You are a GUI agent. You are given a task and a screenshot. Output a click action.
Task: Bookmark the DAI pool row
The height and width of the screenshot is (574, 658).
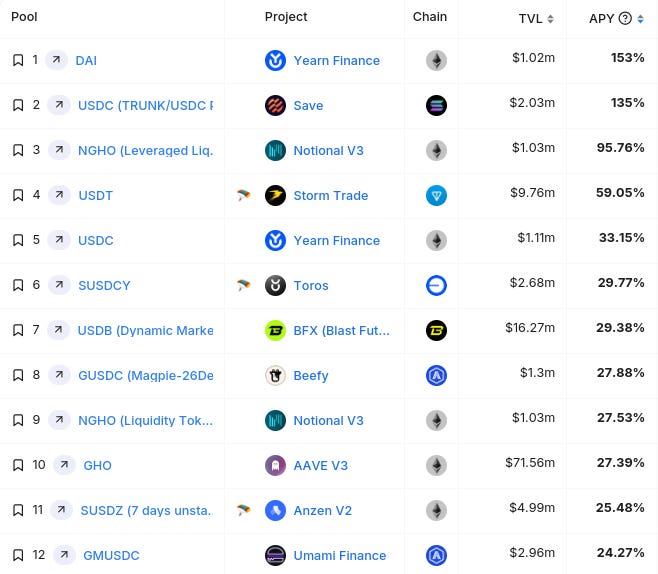point(18,60)
